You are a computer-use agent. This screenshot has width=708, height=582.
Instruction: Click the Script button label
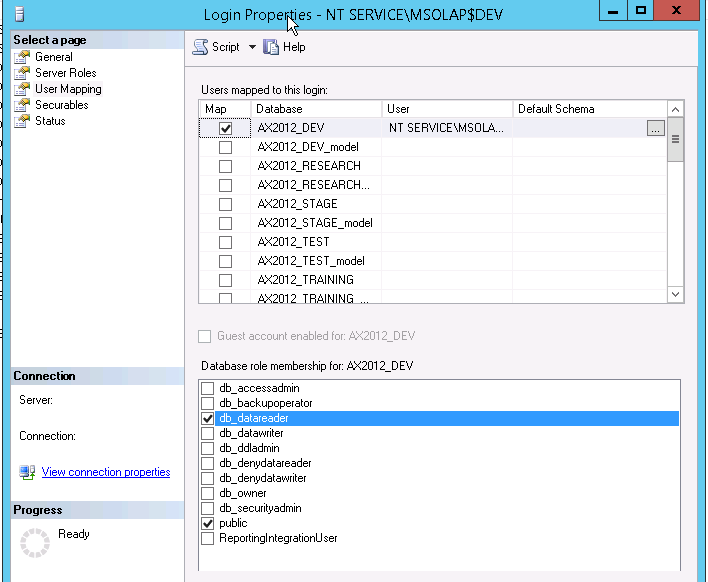(226, 47)
